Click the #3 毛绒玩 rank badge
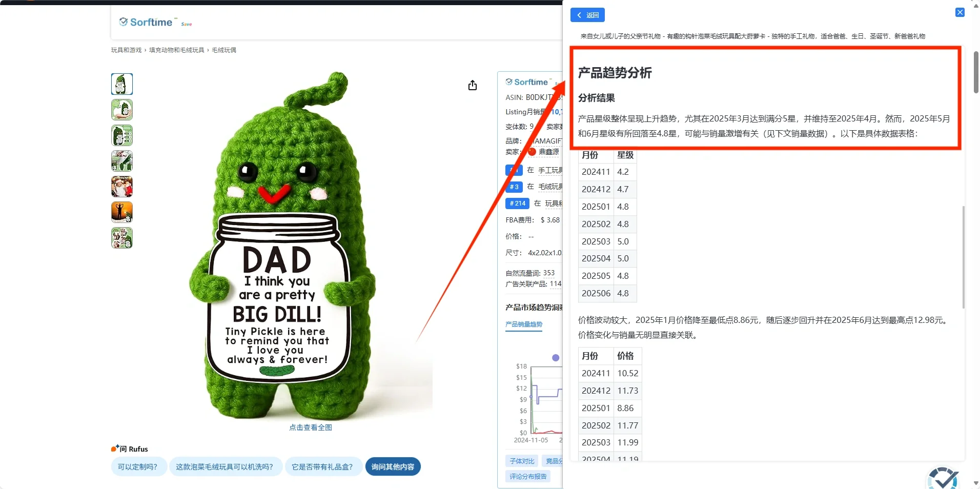 coord(514,187)
